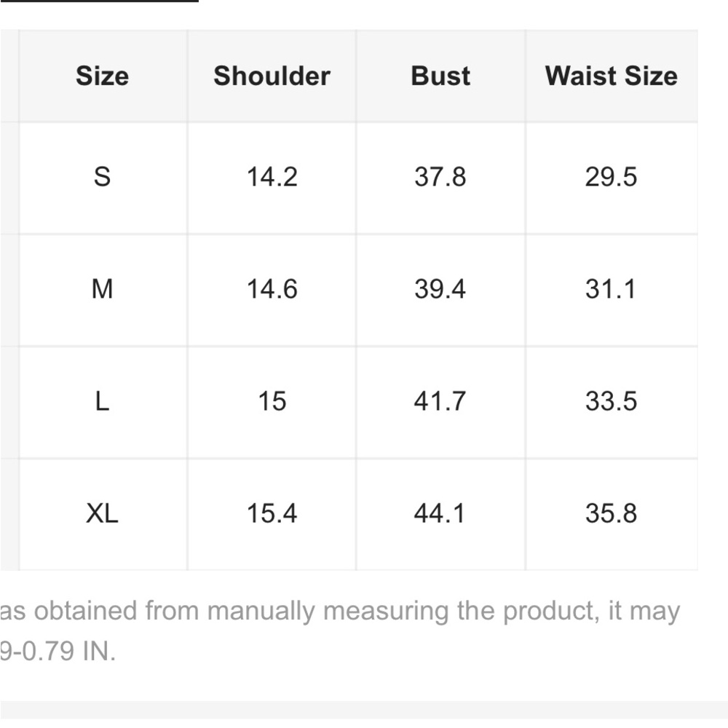This screenshot has width=728, height=728.
Task: Select the Waist Size column header
Action: 611,76
